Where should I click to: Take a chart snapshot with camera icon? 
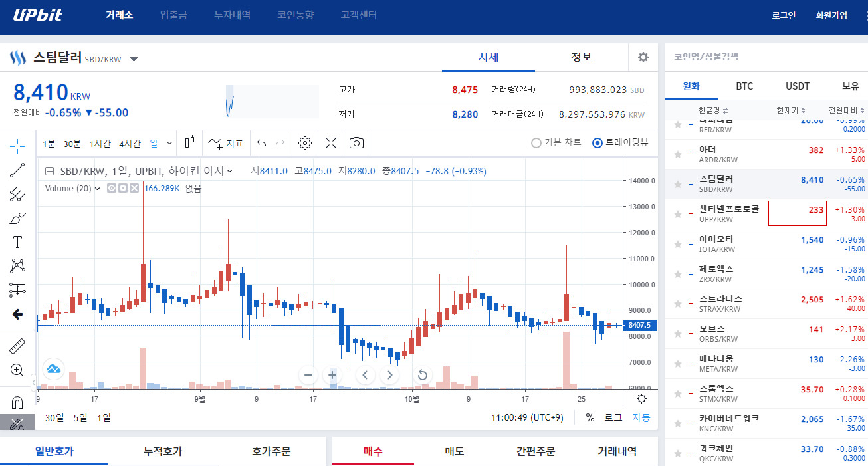pos(357,143)
